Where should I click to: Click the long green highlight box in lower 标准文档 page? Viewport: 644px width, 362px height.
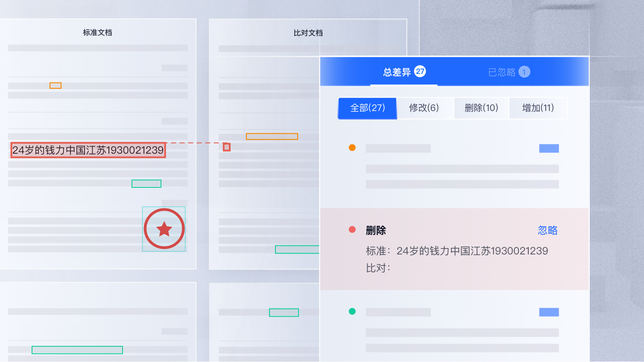77,350
